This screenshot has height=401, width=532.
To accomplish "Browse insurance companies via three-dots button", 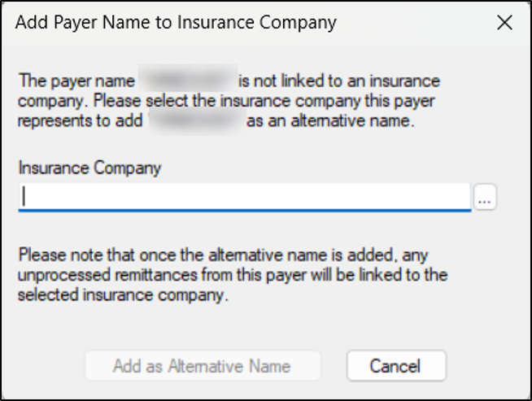I will tap(485, 197).
